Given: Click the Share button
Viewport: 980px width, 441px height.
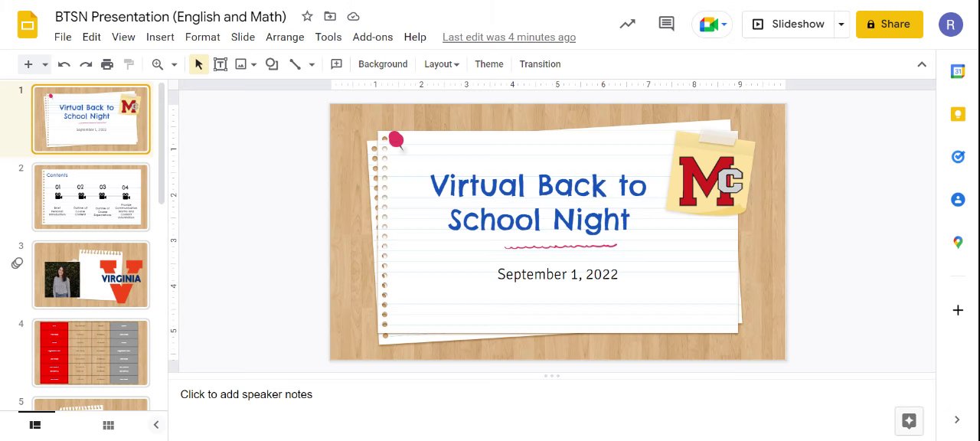Looking at the screenshot, I should [x=890, y=24].
